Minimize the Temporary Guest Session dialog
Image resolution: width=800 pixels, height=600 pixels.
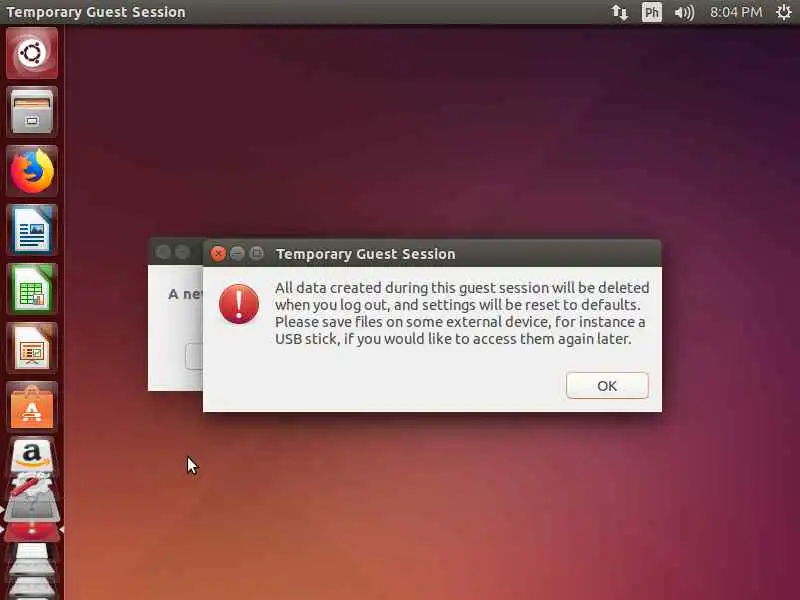237,254
